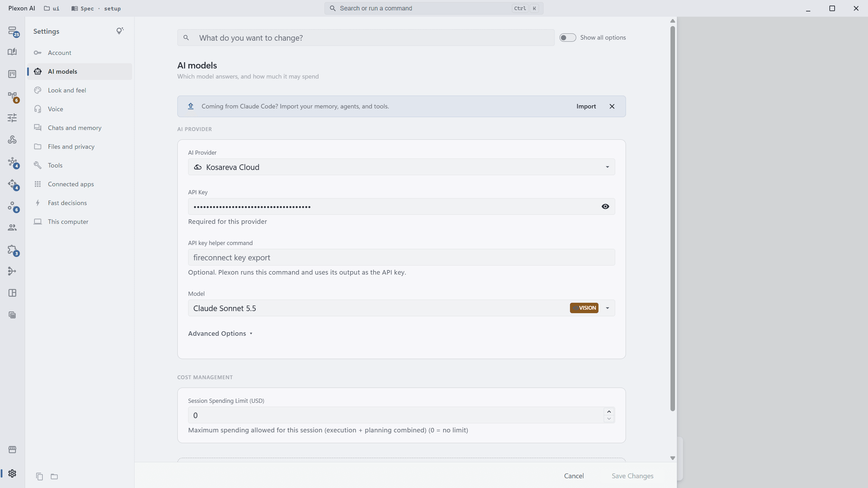Click Save Changes button
This screenshot has height=488, width=868.
point(632,476)
